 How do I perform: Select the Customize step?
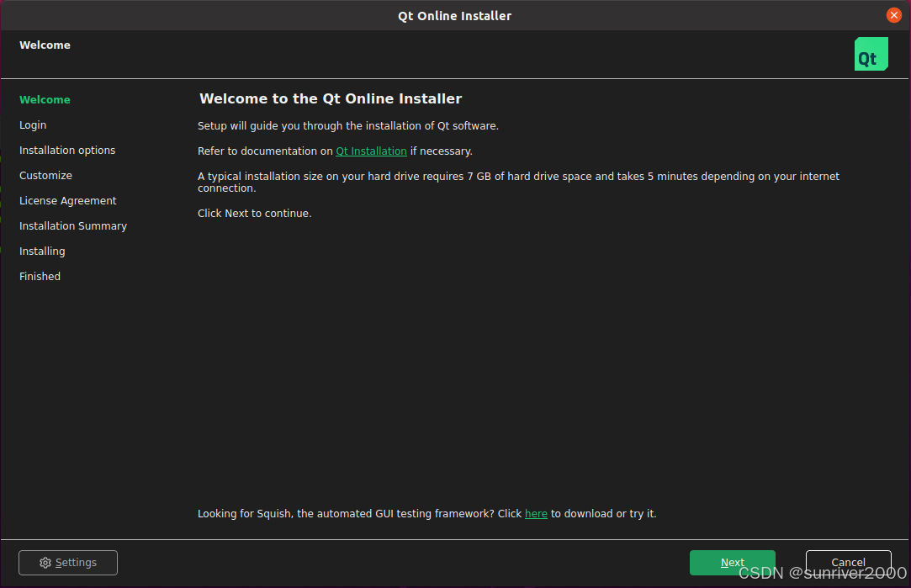(45, 176)
